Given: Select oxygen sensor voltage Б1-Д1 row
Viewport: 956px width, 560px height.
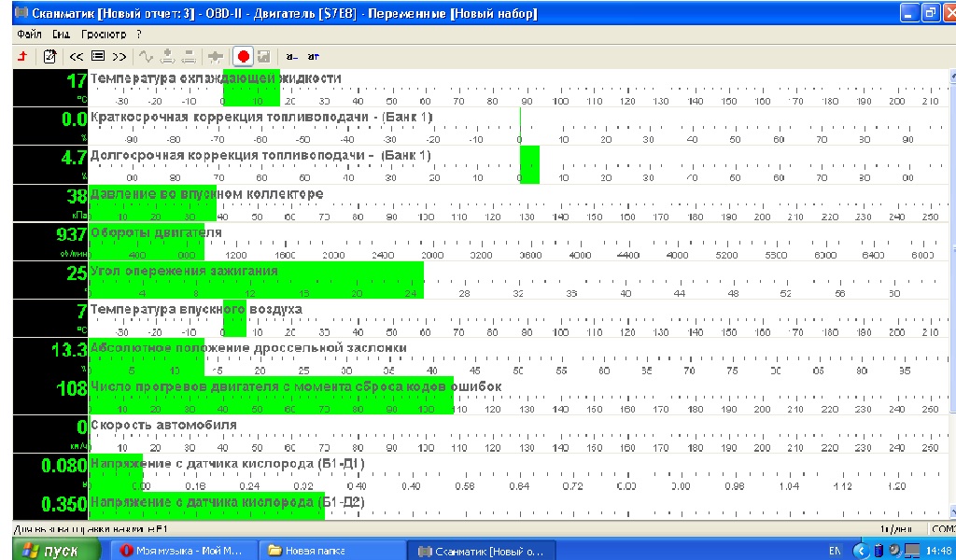Looking at the screenshot, I should [x=481, y=473].
